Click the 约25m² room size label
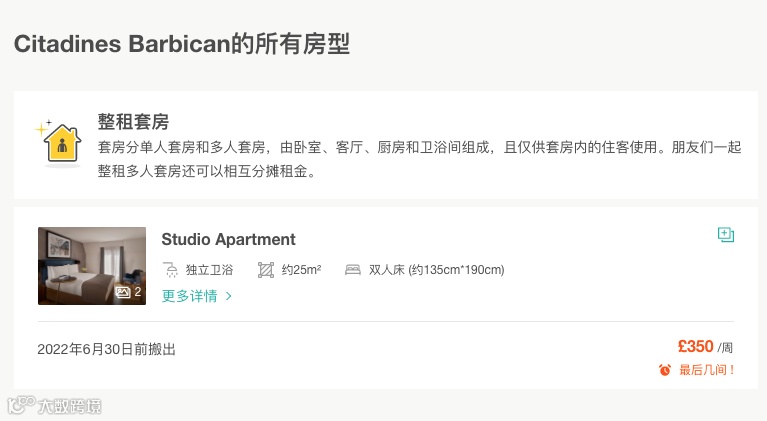Screen dimensions: 767x421 point(301,269)
